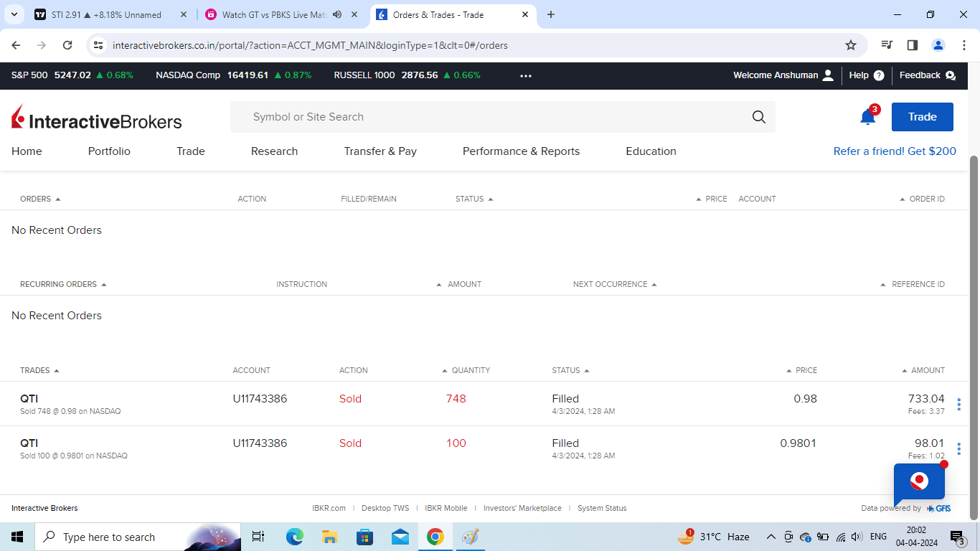Open the Interactive Brokers logo home link
The height and width of the screenshot is (551, 980).
(97, 118)
